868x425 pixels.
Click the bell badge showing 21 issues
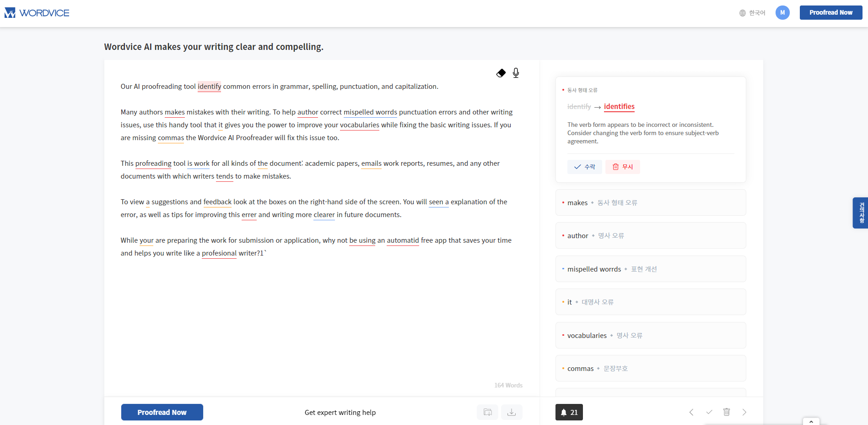(569, 412)
